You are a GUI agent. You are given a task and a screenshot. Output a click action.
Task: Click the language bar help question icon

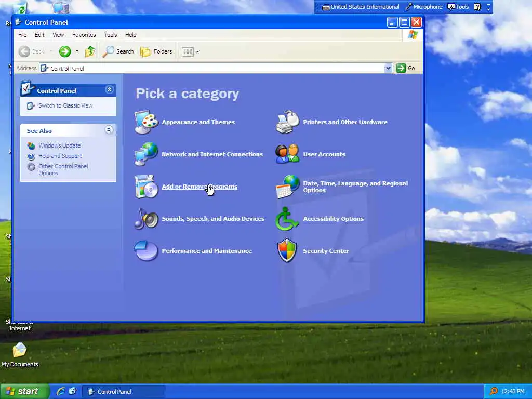click(477, 7)
